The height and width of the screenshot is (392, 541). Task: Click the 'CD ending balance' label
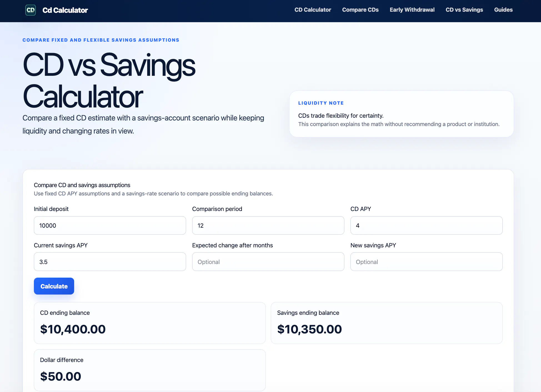tap(65, 313)
